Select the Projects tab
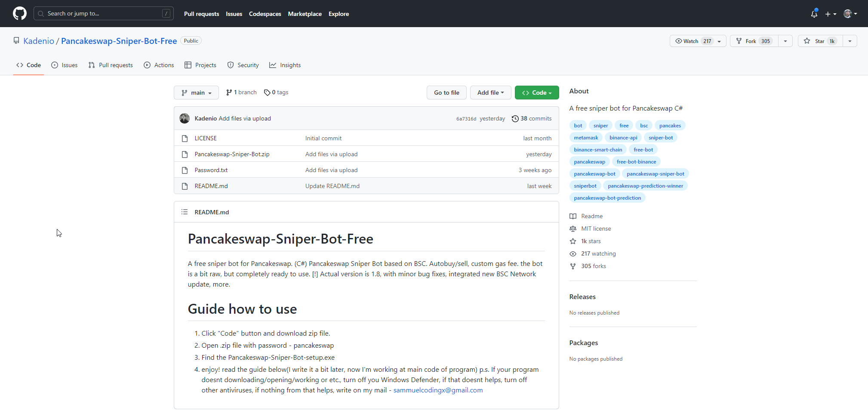868x420 pixels. pos(200,65)
